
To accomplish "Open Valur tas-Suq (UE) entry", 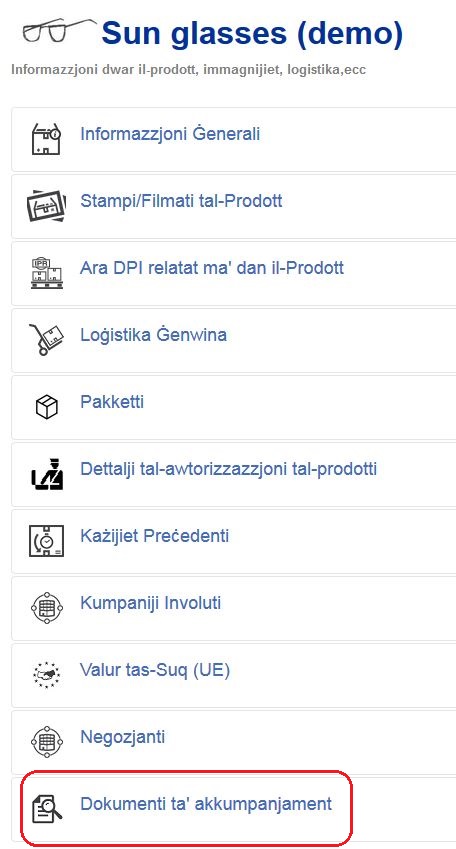I will tap(155, 670).
